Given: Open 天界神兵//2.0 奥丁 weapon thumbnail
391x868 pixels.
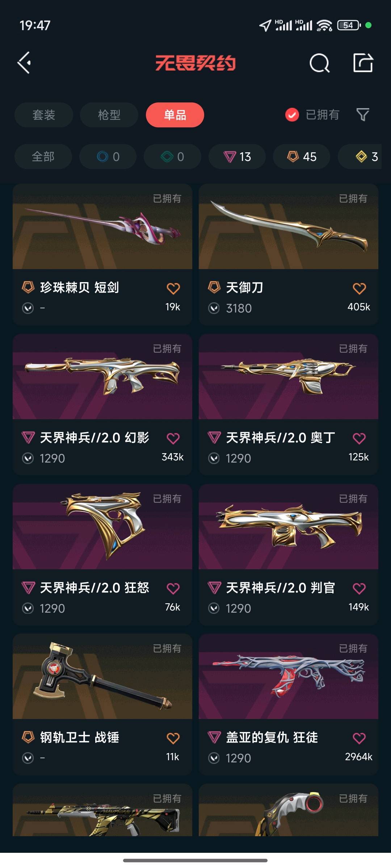Looking at the screenshot, I should pyautogui.click(x=289, y=376).
